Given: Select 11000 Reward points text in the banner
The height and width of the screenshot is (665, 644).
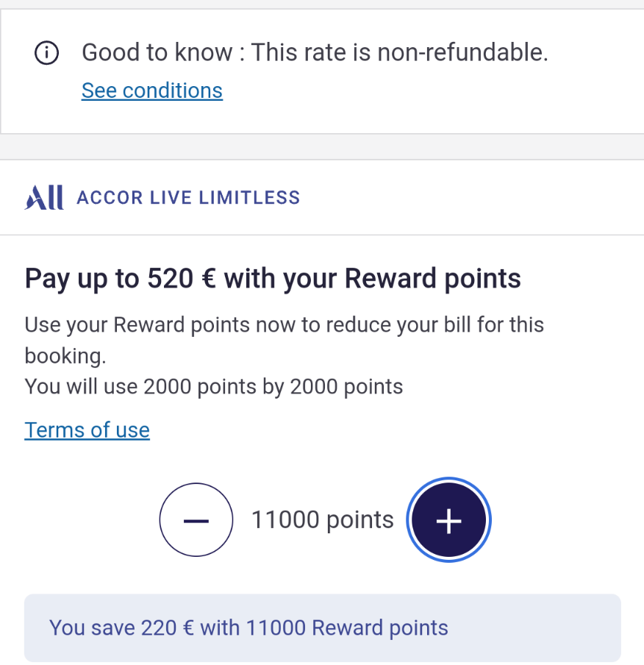Looking at the screenshot, I should tap(347, 627).
